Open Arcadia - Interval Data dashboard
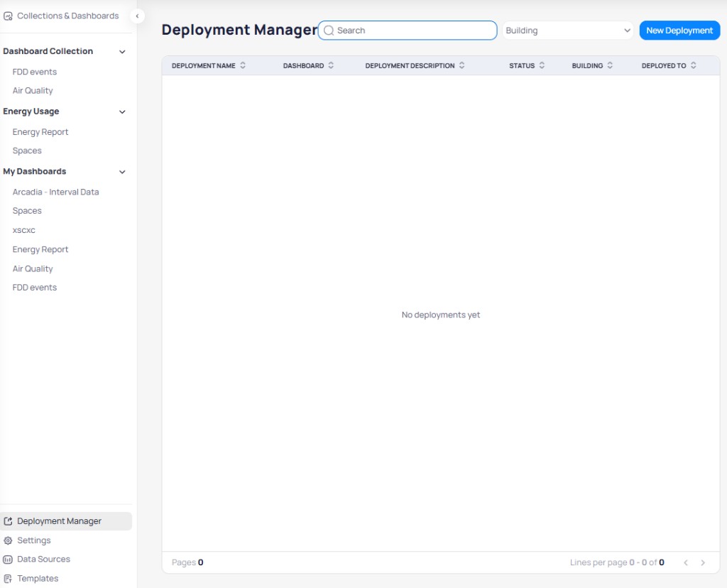Viewport: 727px width, 588px height. (x=55, y=192)
